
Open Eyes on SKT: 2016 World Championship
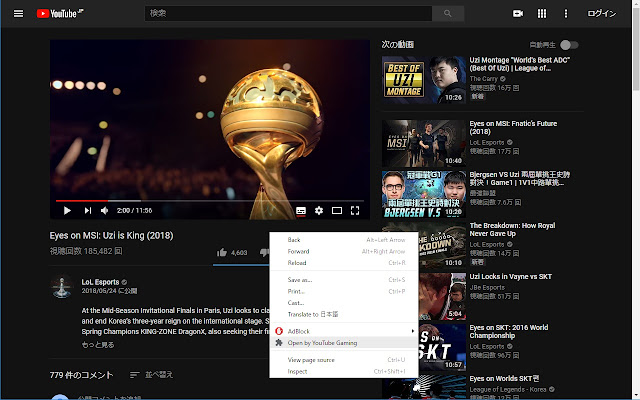(x=509, y=331)
